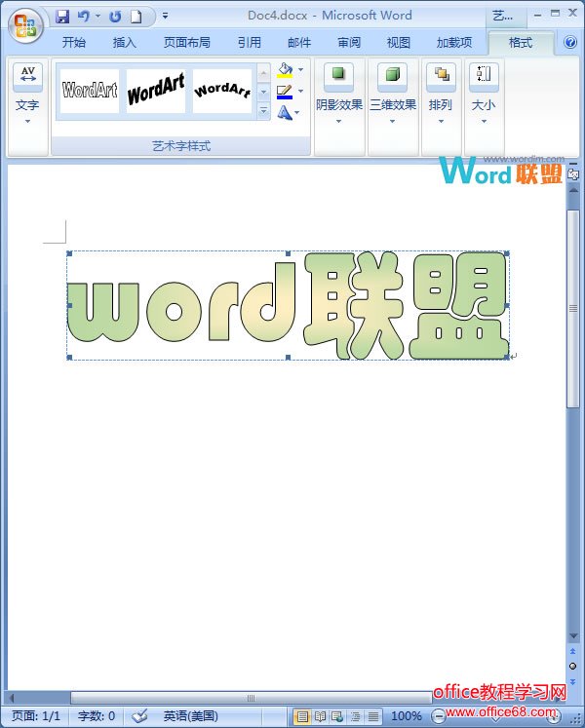Image resolution: width=585 pixels, height=728 pixels.
Task: Click the 页面: 1/1 status indicator
Action: click(36, 716)
